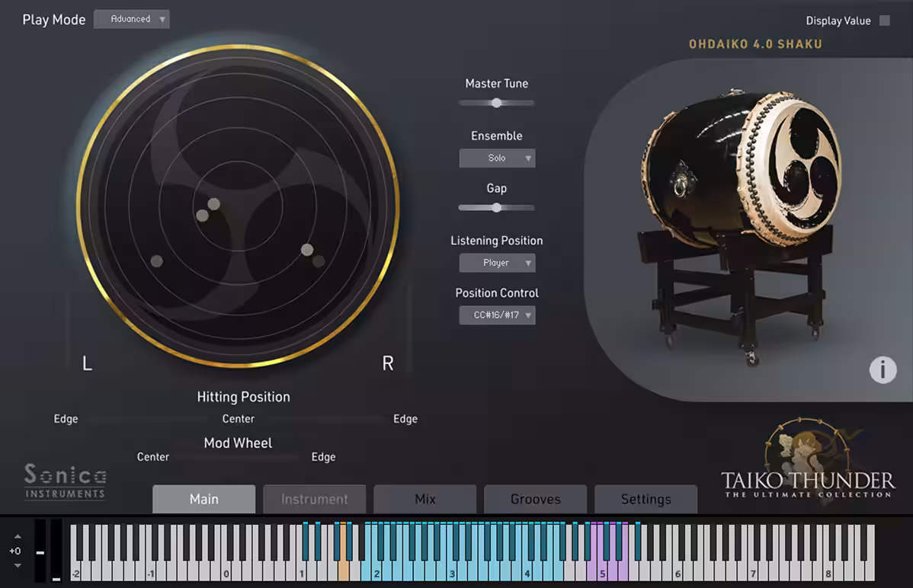The width and height of the screenshot is (913, 588).
Task: Open the Play Mode Advanced dropdown
Action: [x=132, y=19]
